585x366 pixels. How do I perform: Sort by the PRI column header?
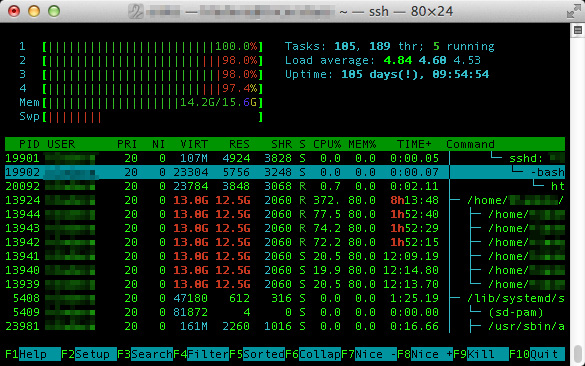(x=127, y=144)
